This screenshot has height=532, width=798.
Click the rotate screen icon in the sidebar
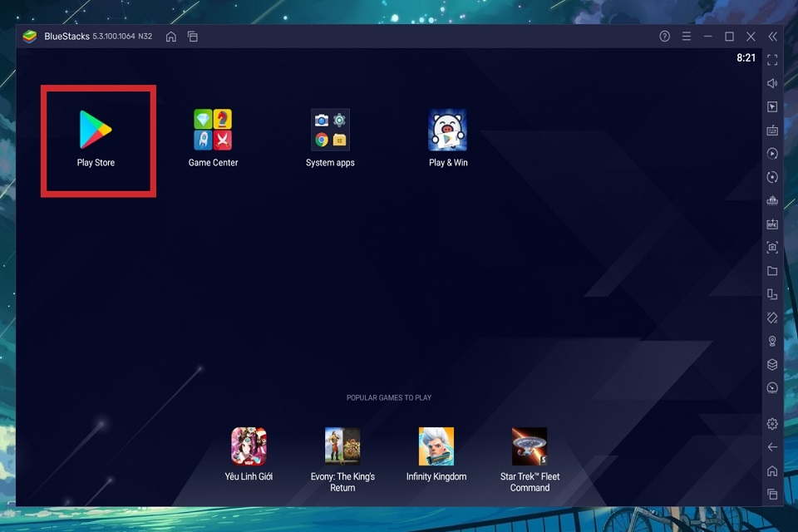pos(772,294)
